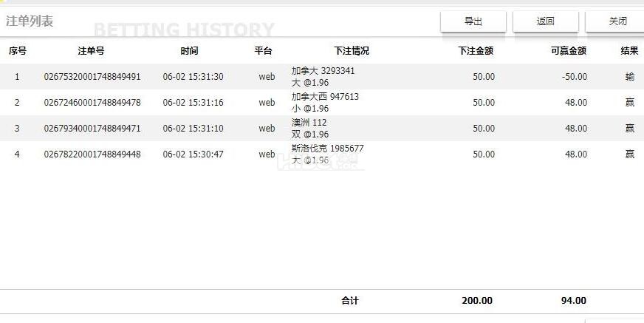
Task: Close the list with 关闭 button
Action: point(617,21)
